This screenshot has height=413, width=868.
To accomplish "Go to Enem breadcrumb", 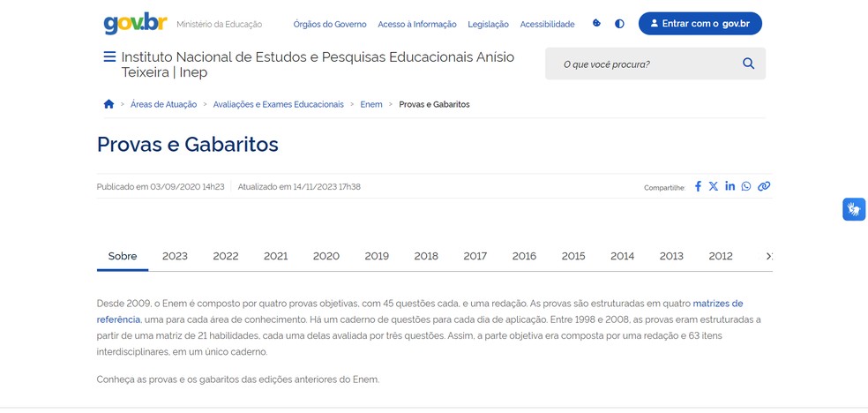I will coord(371,104).
